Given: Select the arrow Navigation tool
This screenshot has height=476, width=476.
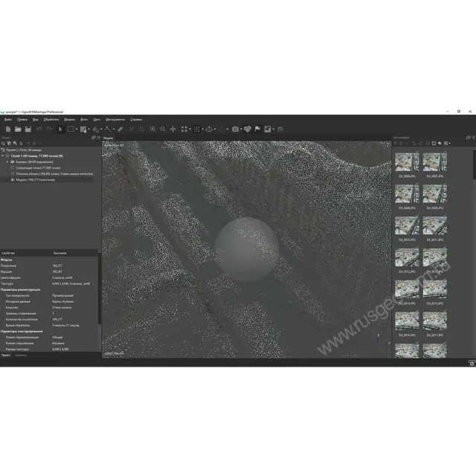Looking at the screenshot, I should click(x=60, y=129).
